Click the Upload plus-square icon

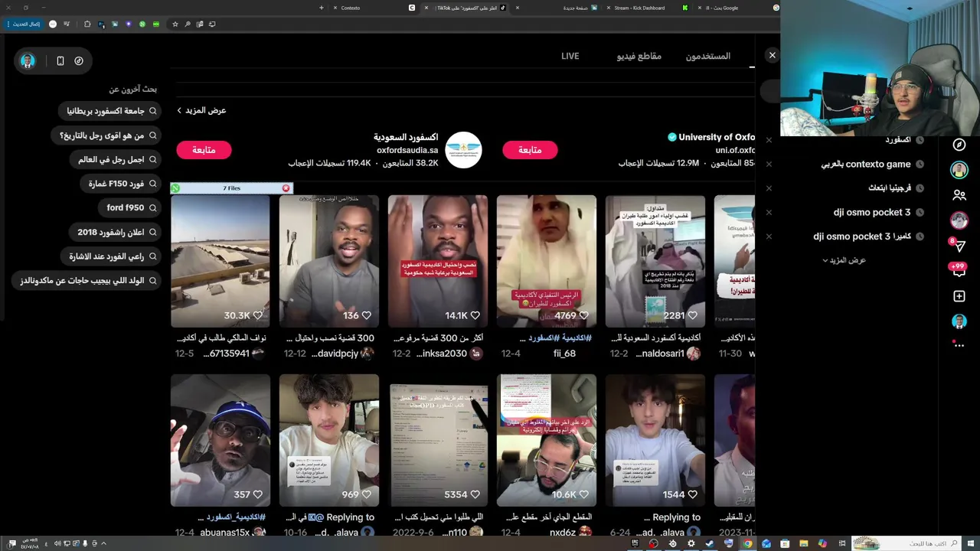[x=959, y=296]
